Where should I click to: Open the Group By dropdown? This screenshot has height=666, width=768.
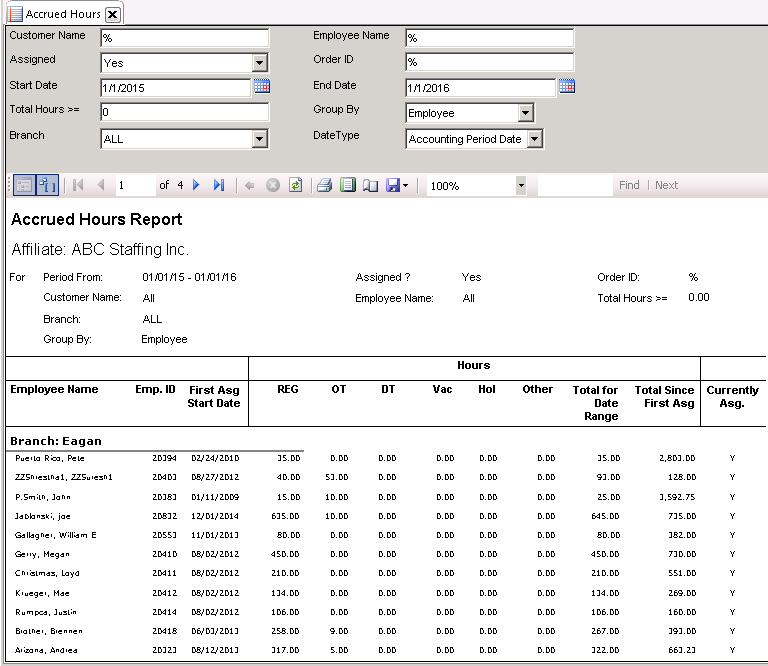[525, 113]
